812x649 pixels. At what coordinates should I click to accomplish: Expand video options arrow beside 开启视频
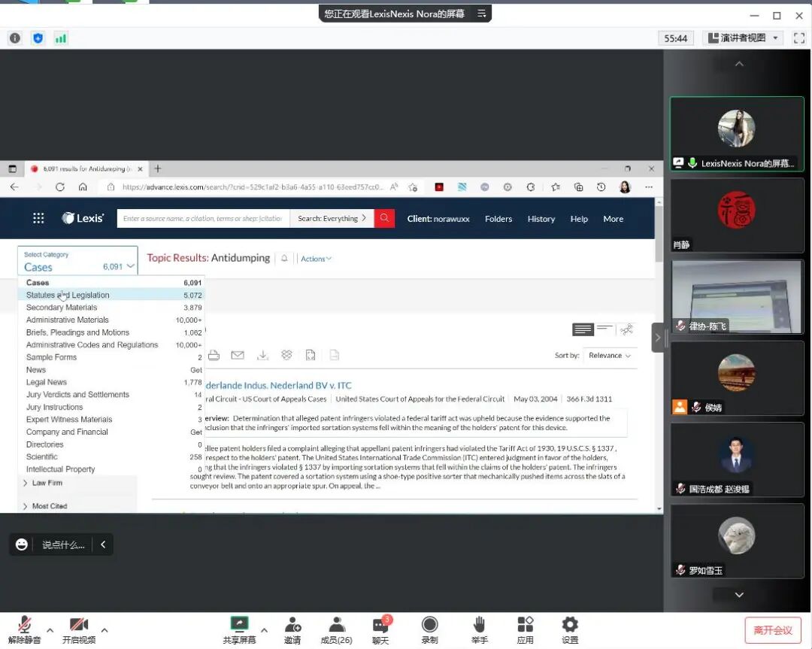(105, 630)
